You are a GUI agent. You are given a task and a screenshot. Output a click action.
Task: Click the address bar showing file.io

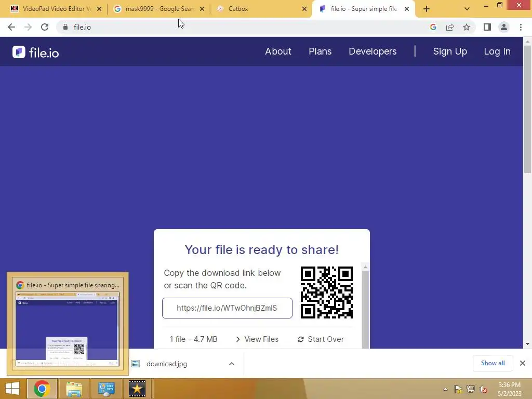tap(244, 27)
